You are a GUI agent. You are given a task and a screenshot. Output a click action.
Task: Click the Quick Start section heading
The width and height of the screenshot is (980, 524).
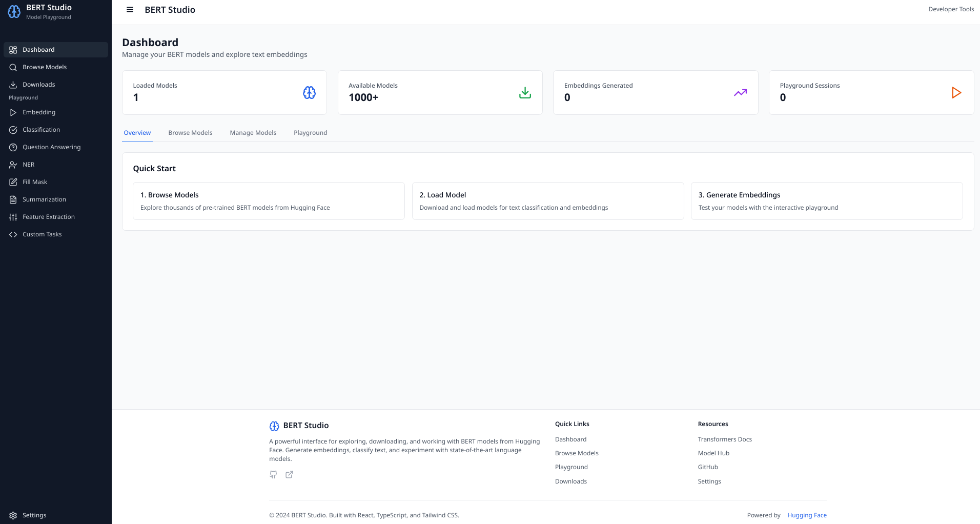coord(154,169)
